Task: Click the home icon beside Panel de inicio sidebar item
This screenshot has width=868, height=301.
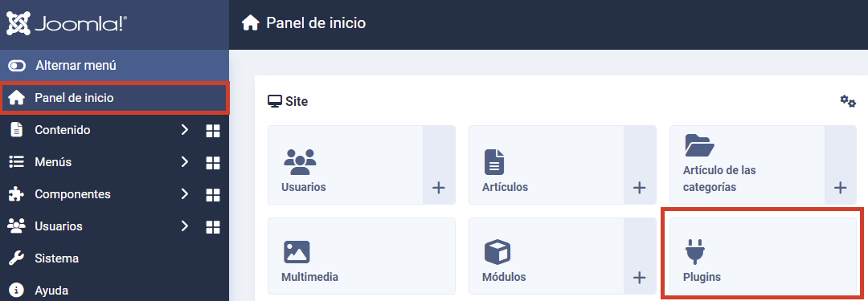Action: click(x=17, y=98)
